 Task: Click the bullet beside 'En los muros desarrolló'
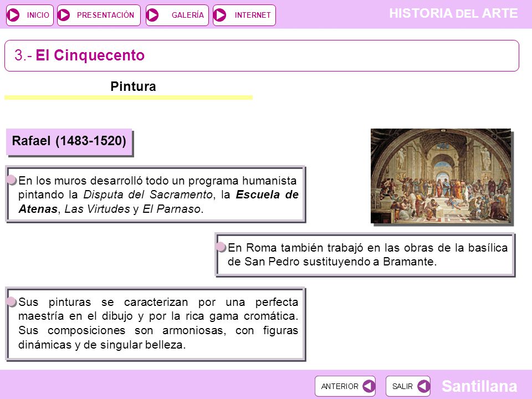(12, 180)
